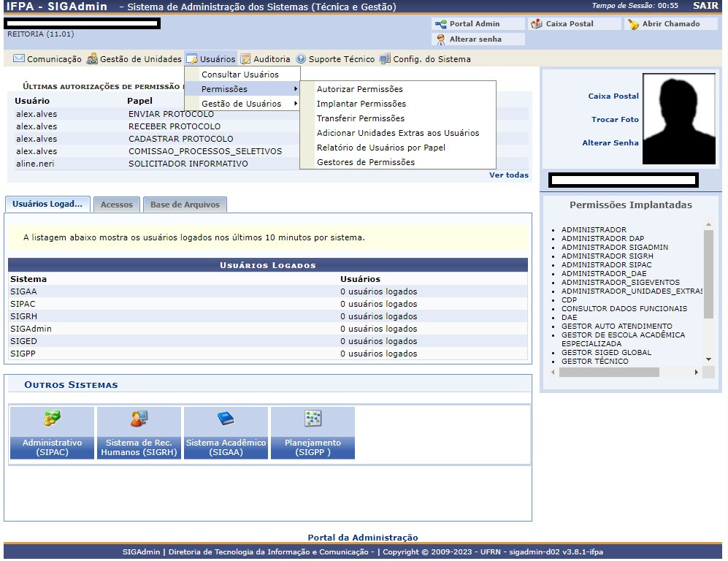The width and height of the screenshot is (728, 561).
Task: Click CADASTRAR PROTOCOLO role text
Action: [x=180, y=138]
